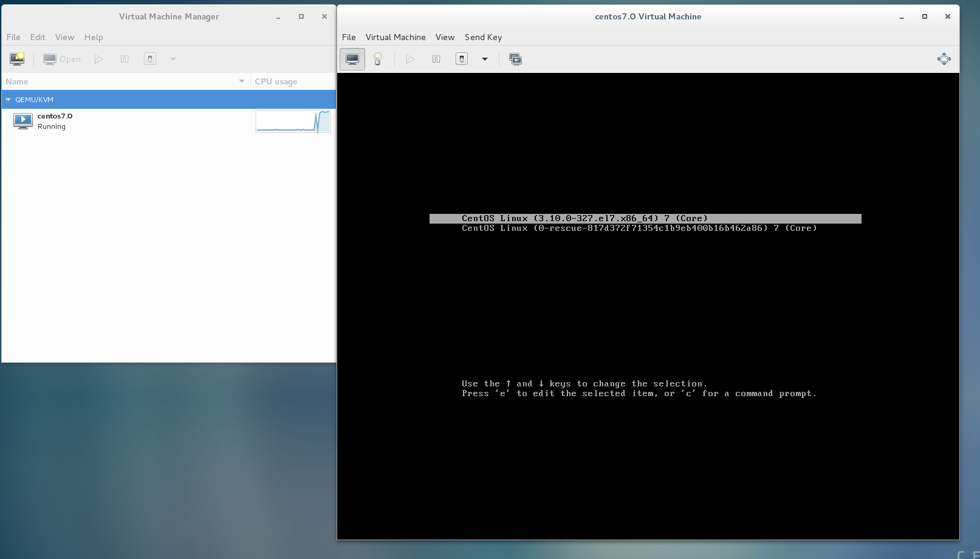Select CentOS Linux 3.10.0-327 boot entry
This screenshot has width=980, height=559.
pos(645,219)
